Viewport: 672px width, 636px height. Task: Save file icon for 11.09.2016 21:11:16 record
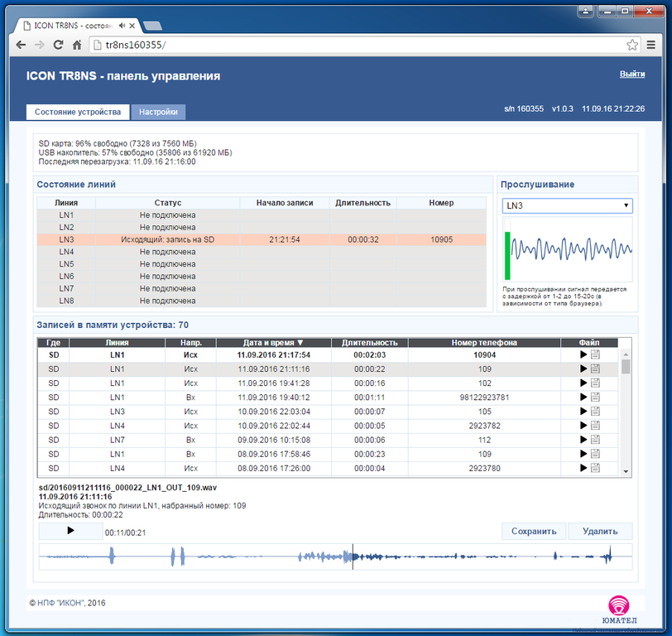pyautogui.click(x=595, y=369)
